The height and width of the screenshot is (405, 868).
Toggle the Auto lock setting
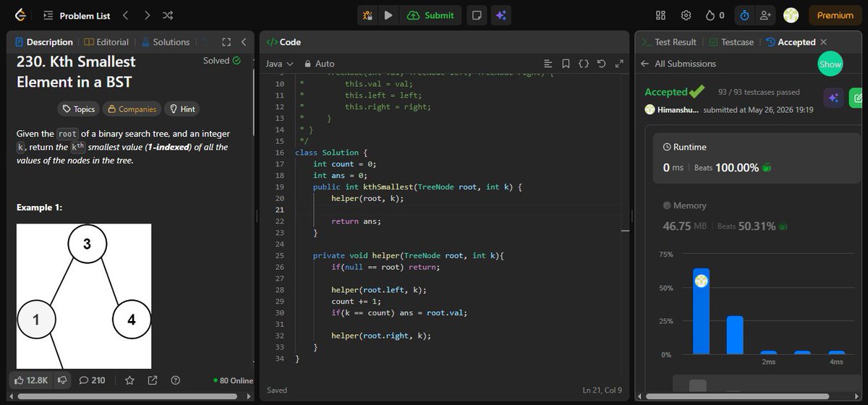tap(320, 64)
